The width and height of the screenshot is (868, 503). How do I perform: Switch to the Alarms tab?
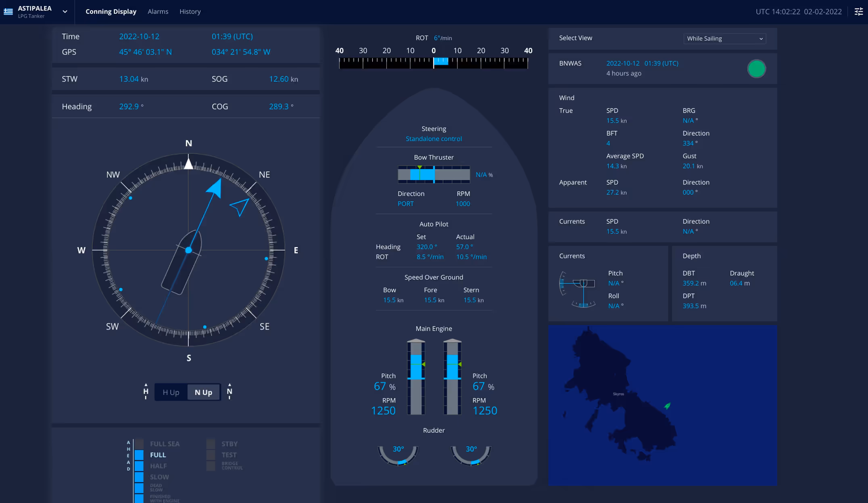coord(158,11)
